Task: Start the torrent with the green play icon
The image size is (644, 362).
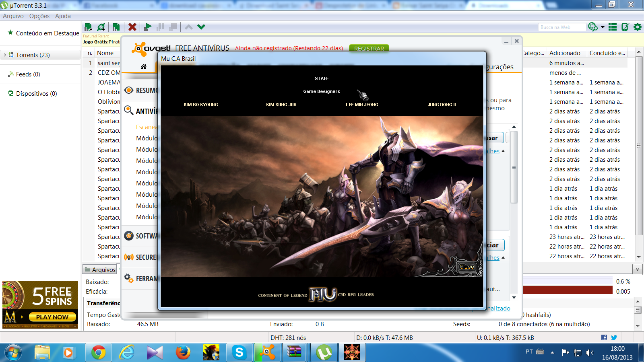Action: (x=148, y=27)
